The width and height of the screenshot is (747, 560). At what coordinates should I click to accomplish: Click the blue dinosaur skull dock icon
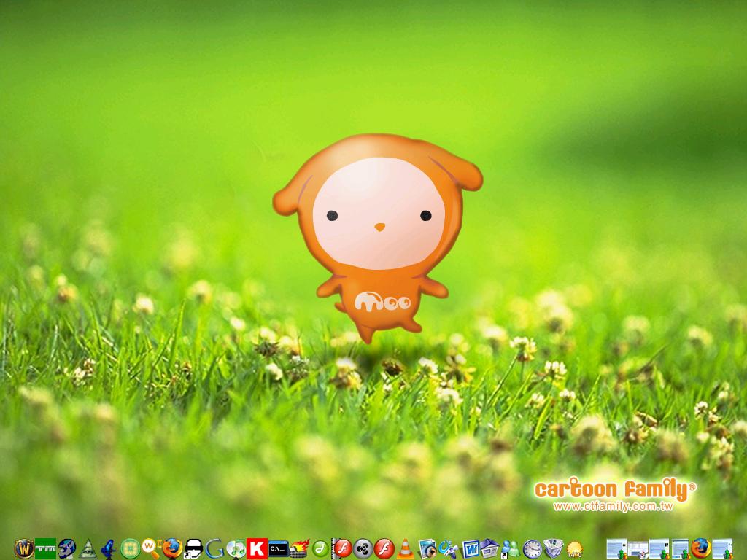pos(66,548)
